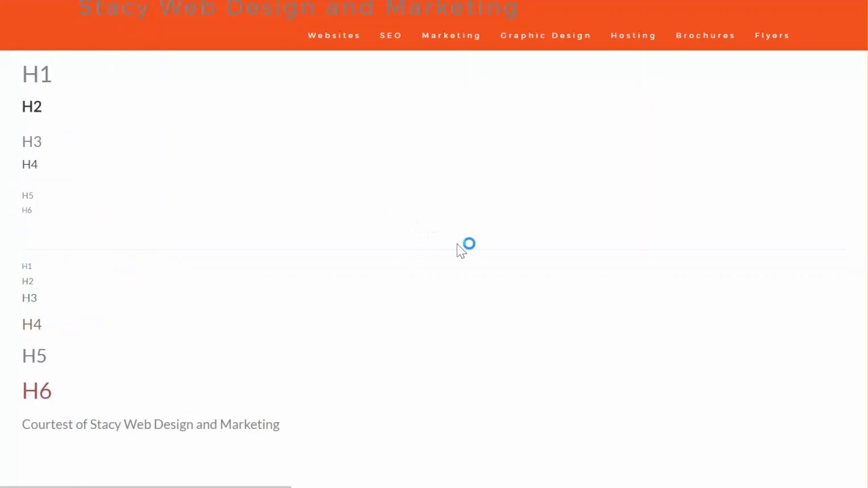The height and width of the screenshot is (488, 868).
Task: Click the black H4 heading above tiny H5
Action: [x=30, y=164]
